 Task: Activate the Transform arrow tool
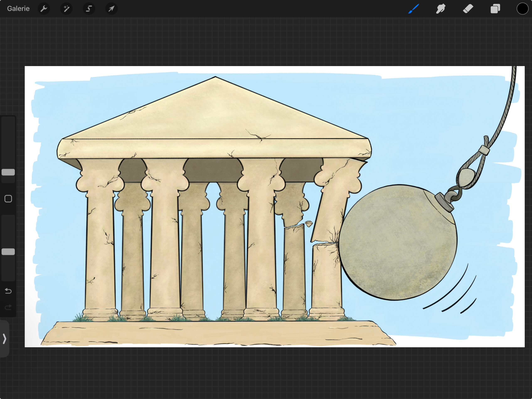111,9
